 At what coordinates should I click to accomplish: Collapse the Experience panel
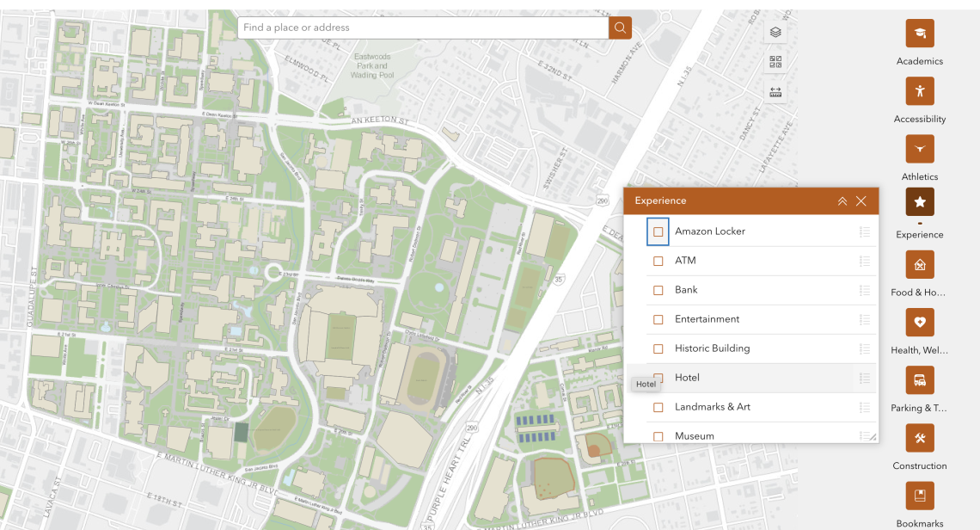842,200
